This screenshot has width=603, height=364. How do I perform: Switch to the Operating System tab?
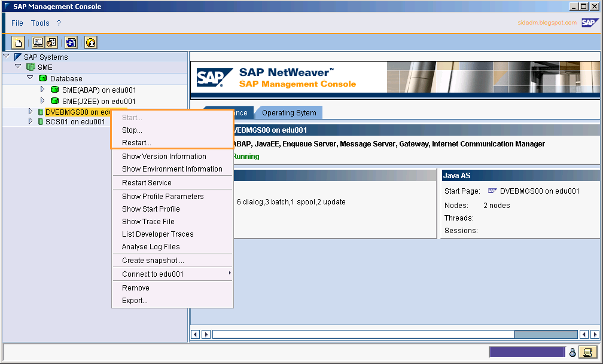(x=288, y=112)
